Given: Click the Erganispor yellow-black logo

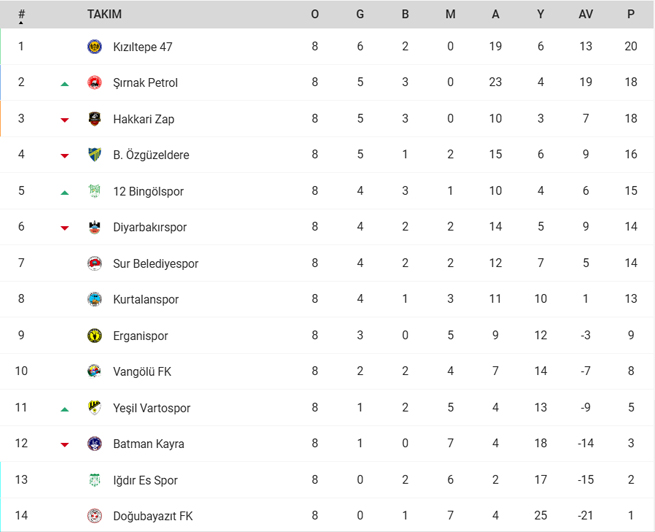Looking at the screenshot, I should coord(94,335).
